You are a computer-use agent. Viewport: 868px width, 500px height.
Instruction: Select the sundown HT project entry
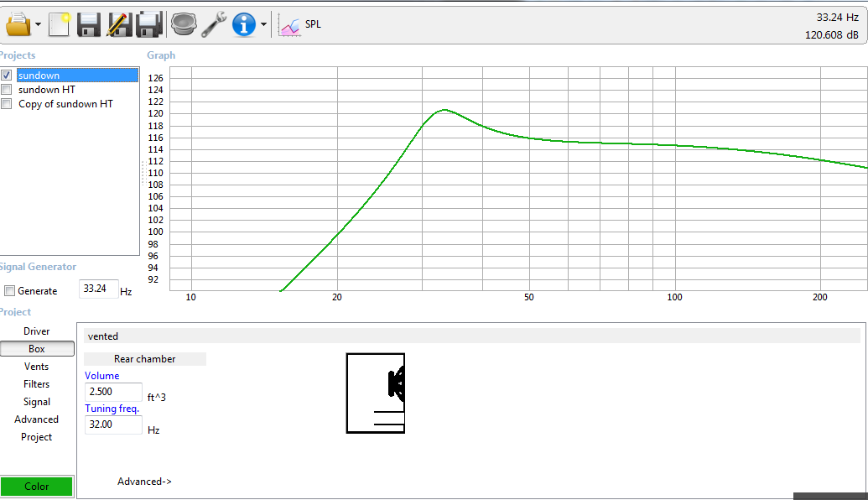pyautogui.click(x=46, y=89)
